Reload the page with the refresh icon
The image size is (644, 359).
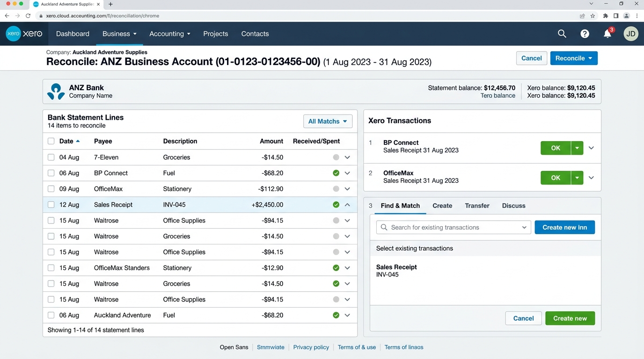point(28,15)
